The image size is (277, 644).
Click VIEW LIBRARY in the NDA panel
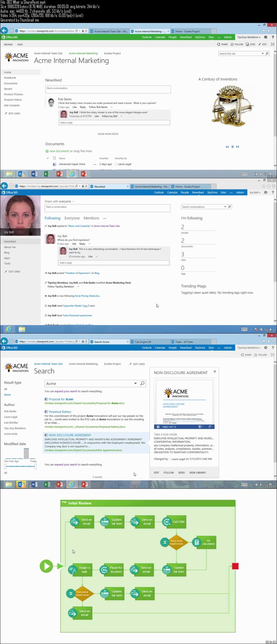[197, 473]
